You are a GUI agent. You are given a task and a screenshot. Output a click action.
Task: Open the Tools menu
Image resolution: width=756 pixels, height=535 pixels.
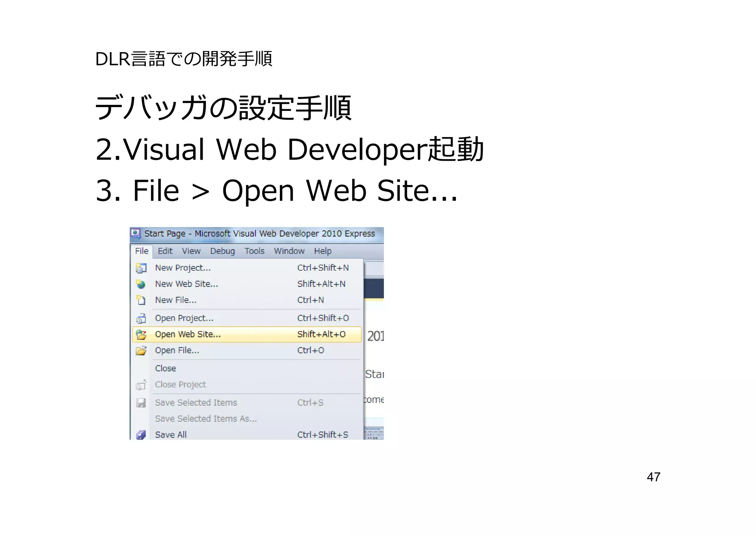(x=255, y=251)
